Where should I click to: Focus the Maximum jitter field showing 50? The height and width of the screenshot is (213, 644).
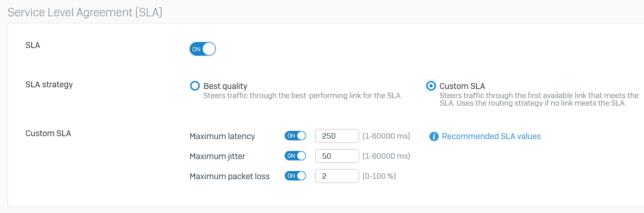coord(337,156)
